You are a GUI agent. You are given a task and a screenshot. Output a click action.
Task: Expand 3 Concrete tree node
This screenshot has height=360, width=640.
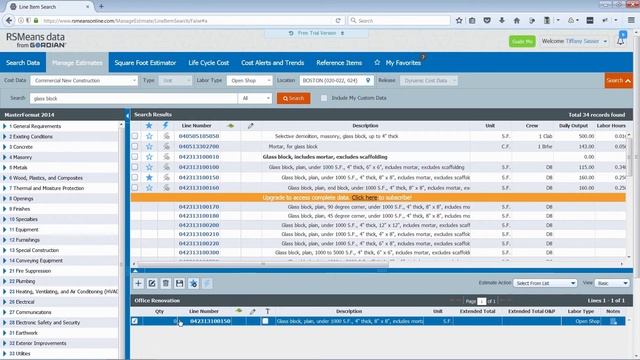5,147
